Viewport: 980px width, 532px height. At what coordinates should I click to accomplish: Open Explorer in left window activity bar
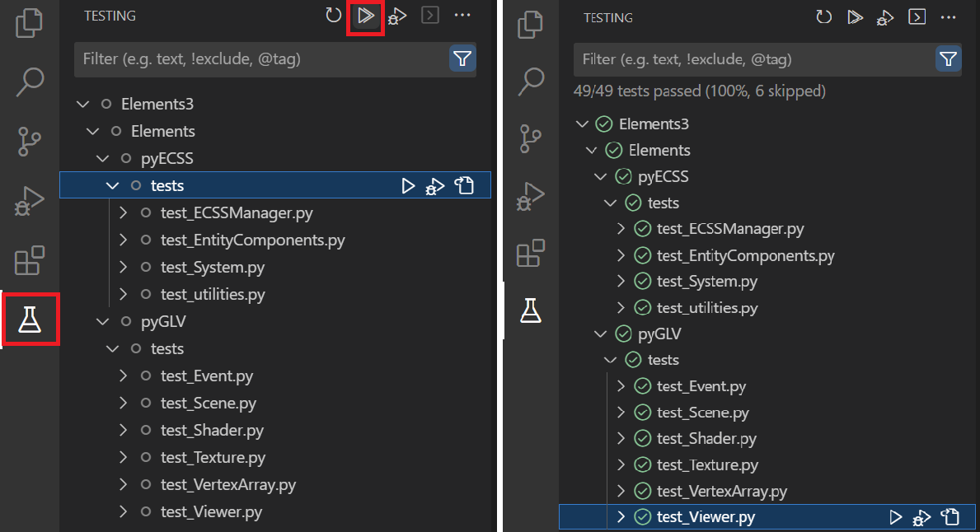click(x=30, y=23)
